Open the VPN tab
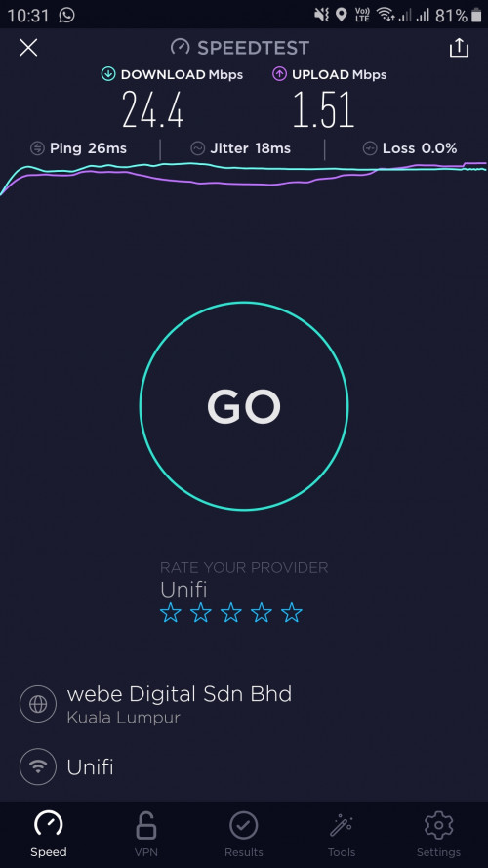The image size is (488, 868). [146, 834]
